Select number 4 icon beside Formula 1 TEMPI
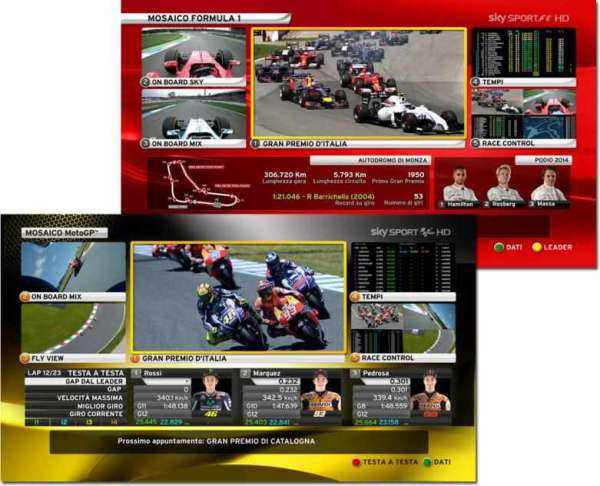The height and width of the screenshot is (486, 600). pyautogui.click(x=476, y=82)
